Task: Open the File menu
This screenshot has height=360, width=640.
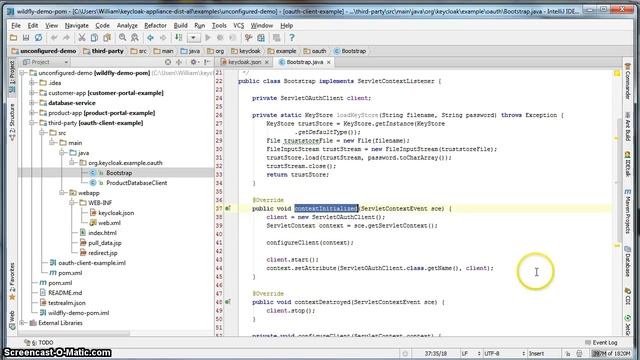Action: (x=16, y=25)
